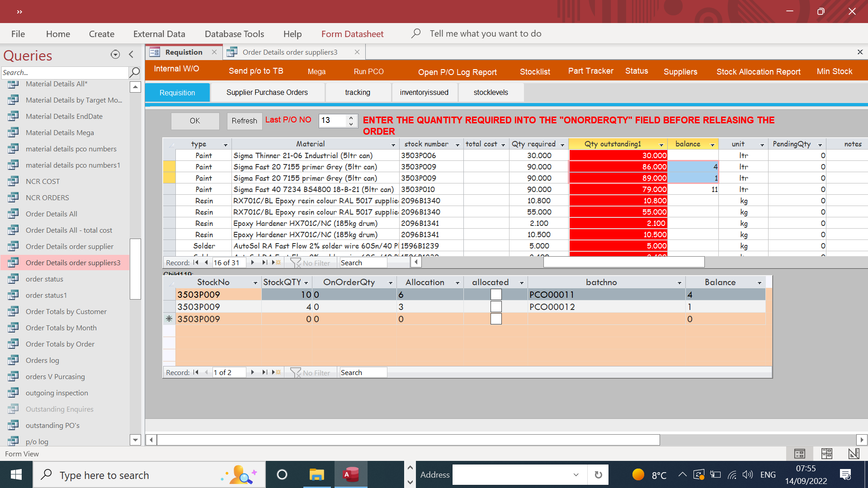This screenshot has width=868, height=488.
Task: Click the OK button
Action: (x=195, y=121)
